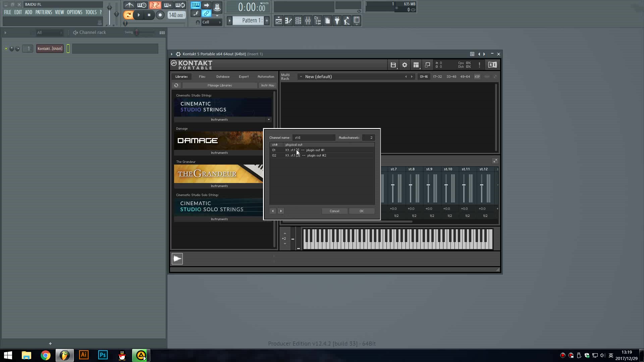Toggle the metronome icon
Screen dimensions: 644x362
click(129, 5)
